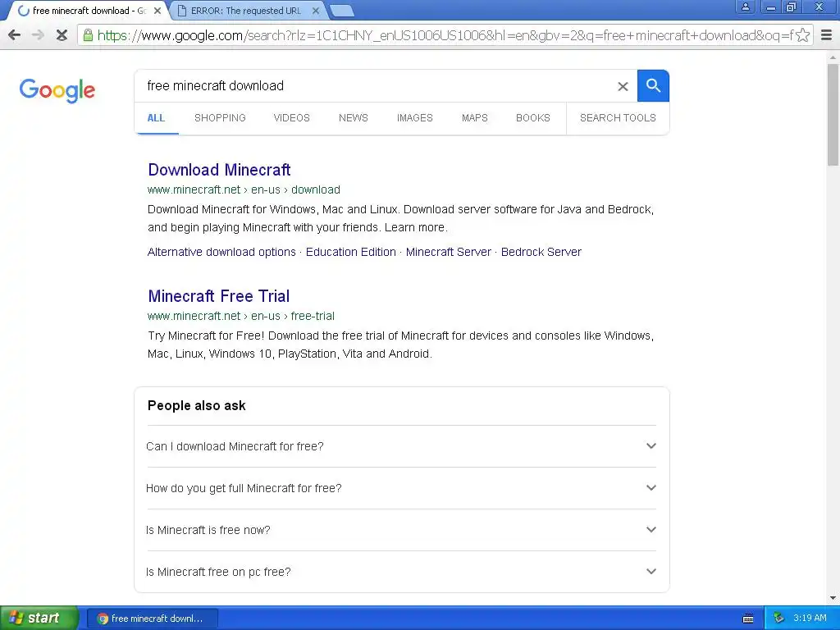Open the NEWS results tab
This screenshot has width=840, height=630.
coord(353,118)
